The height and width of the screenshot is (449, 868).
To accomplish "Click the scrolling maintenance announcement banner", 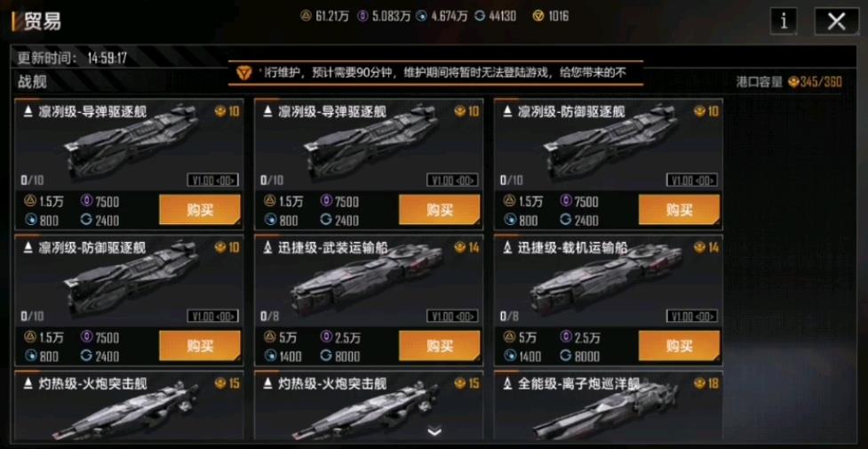I will (x=435, y=73).
